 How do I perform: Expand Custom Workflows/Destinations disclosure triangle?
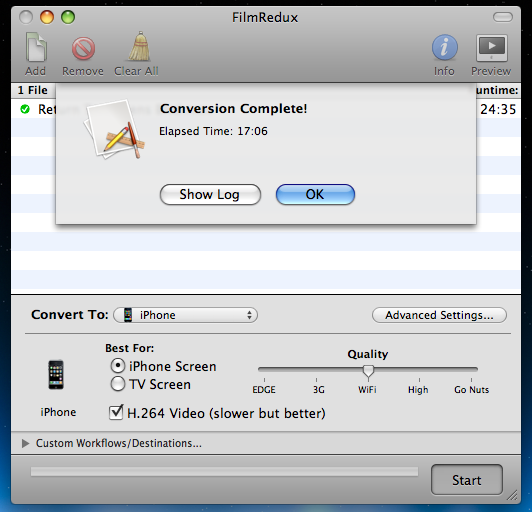pos(25,443)
